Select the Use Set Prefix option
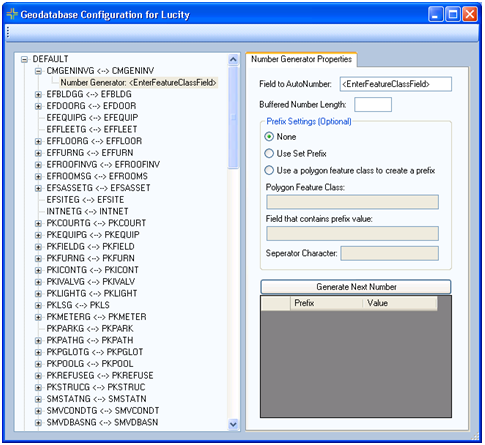485x445 pixels. (269, 153)
